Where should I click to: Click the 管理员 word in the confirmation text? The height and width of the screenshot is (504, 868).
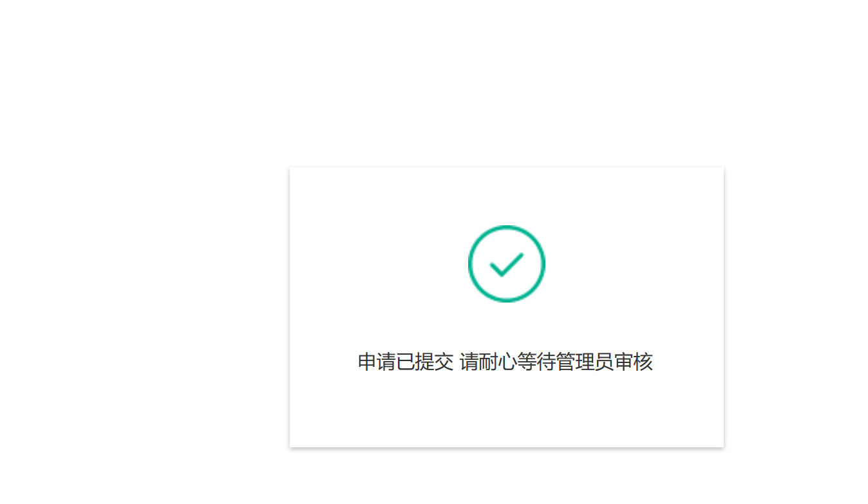585,362
